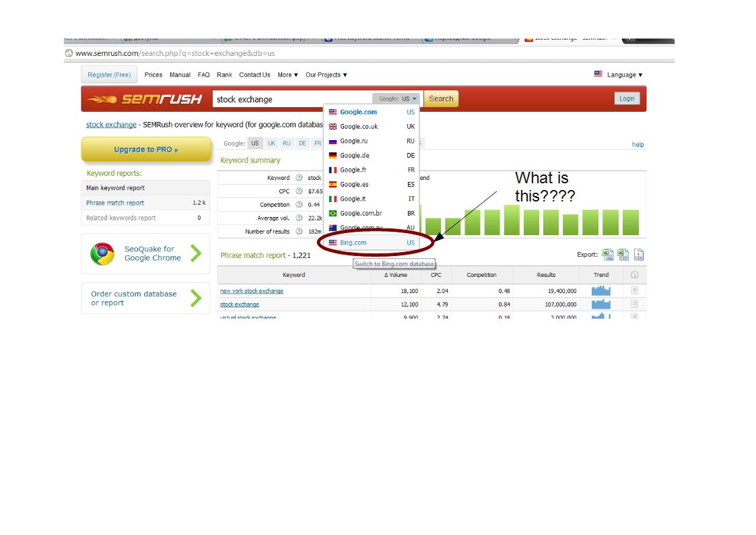Click Upgrade to PRO button
This screenshot has width=756, height=535.
coord(146,150)
